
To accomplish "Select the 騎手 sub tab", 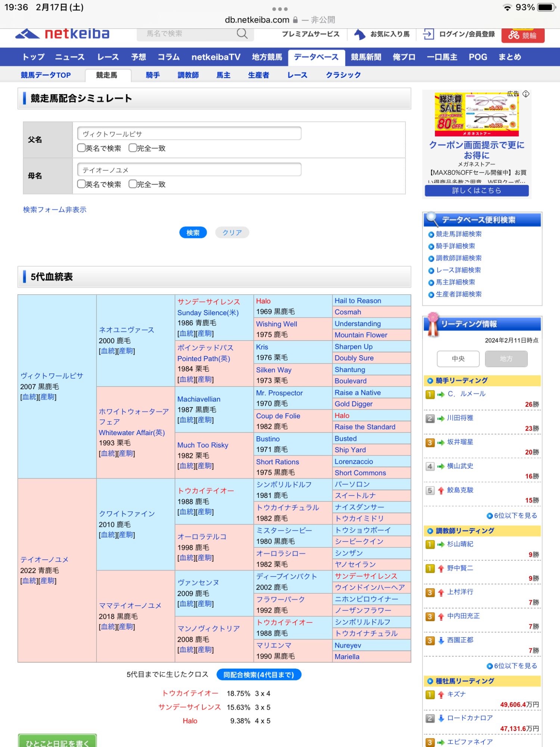I will click(153, 75).
